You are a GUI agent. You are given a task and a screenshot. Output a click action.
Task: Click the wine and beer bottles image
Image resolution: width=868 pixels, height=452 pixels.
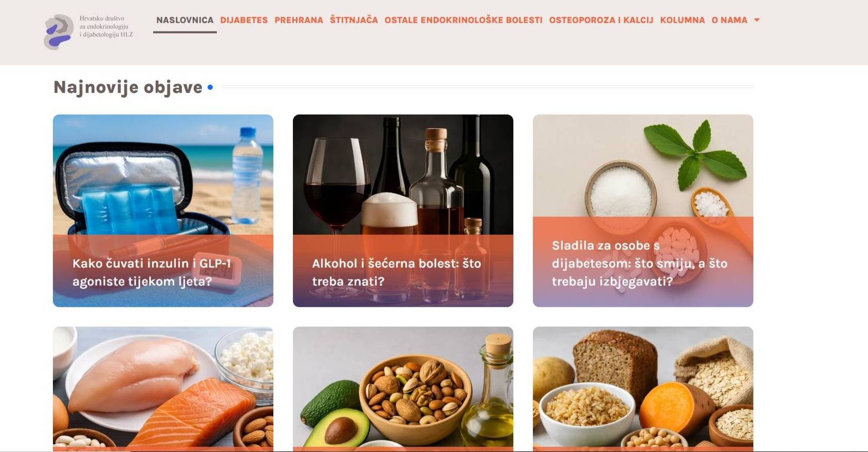point(403,175)
